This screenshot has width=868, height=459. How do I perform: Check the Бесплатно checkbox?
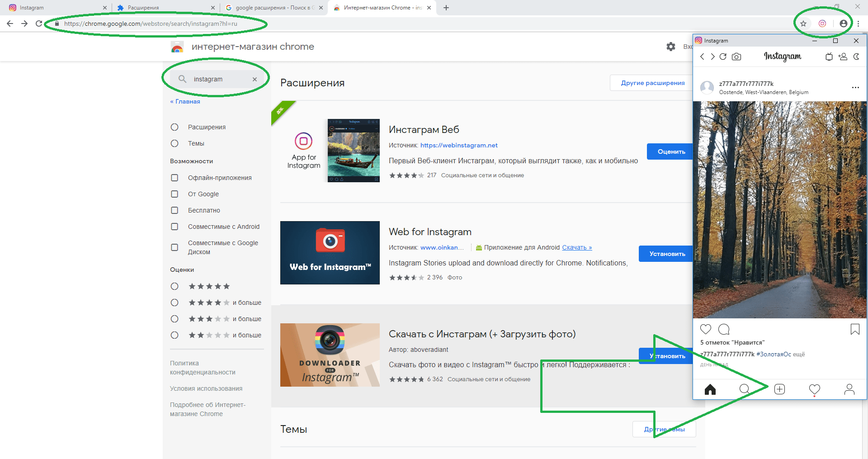[175, 210]
